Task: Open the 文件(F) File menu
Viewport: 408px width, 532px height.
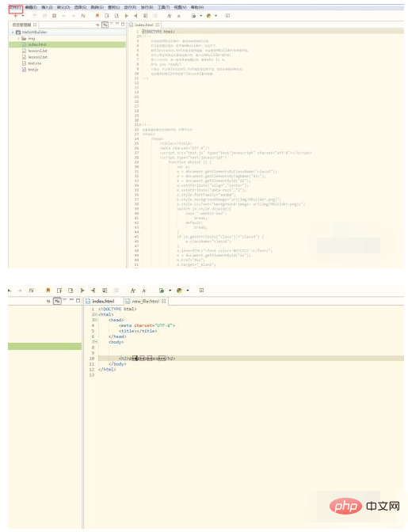Action: click(x=15, y=7)
